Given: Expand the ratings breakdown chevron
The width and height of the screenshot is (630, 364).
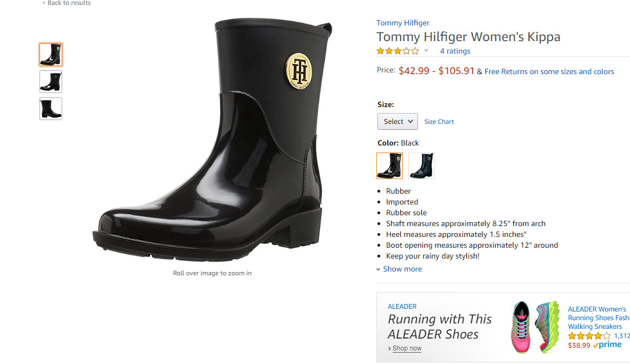Looking at the screenshot, I should click(426, 51).
